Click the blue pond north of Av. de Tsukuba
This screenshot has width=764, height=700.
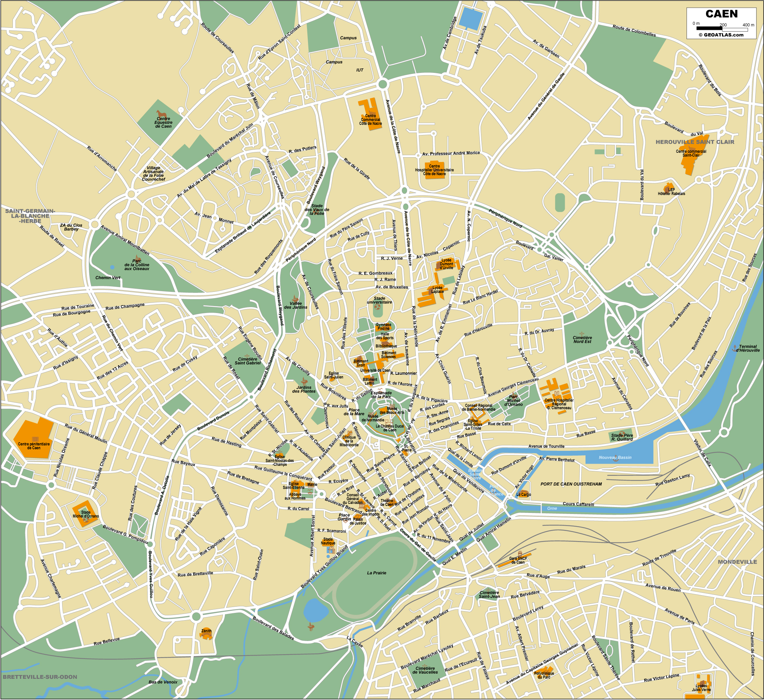(471, 18)
